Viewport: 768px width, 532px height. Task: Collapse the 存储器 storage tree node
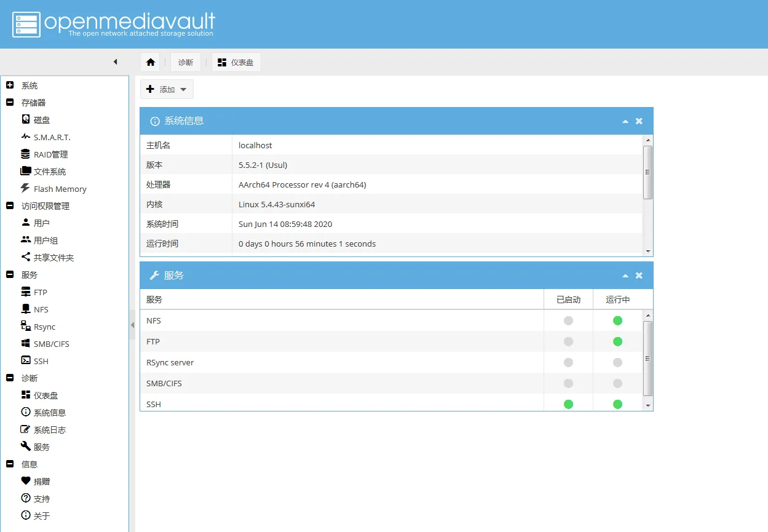[x=10, y=103]
